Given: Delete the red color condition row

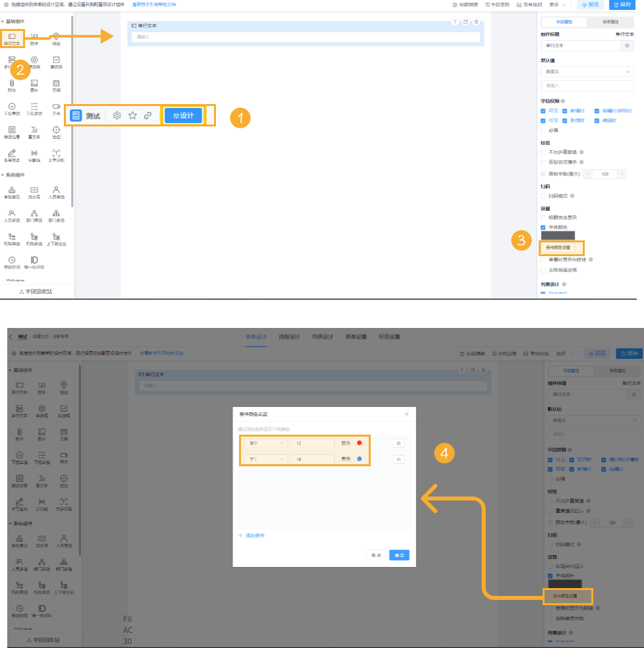Looking at the screenshot, I should pos(398,443).
